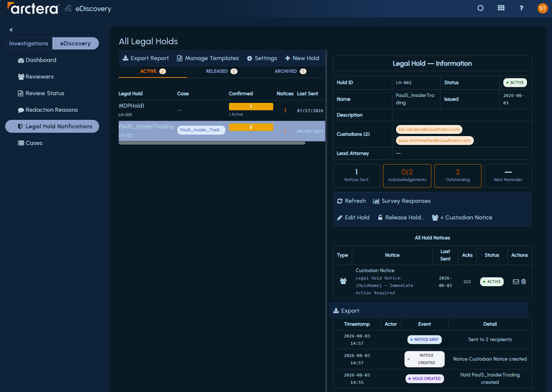Click Export Report button
Screen dimensions: 552x392
pyautogui.click(x=146, y=58)
